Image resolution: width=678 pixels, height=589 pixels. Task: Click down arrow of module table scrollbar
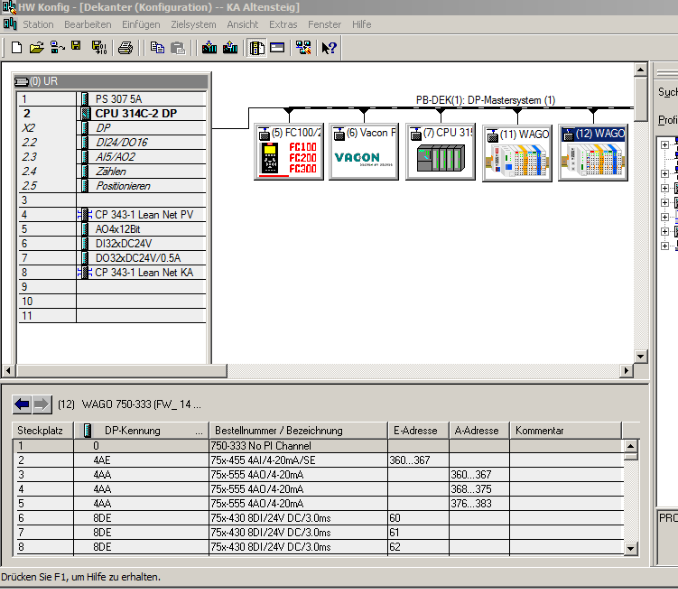tap(630, 548)
